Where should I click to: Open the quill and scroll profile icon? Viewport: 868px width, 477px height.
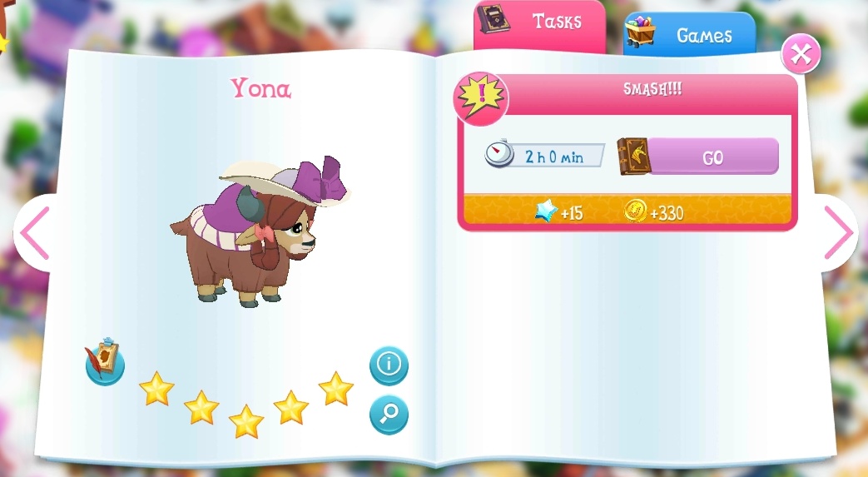[105, 361]
